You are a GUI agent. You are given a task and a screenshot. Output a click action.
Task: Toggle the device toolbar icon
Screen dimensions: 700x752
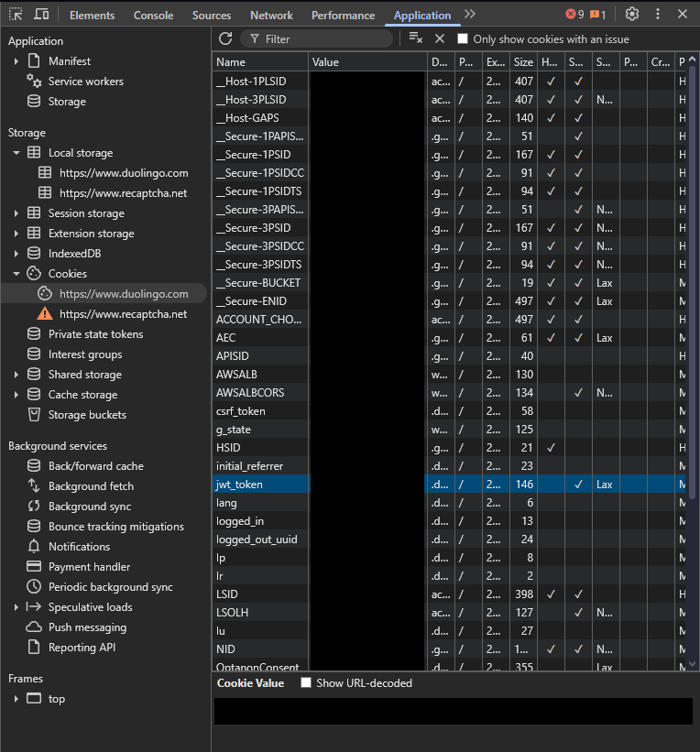tap(41, 15)
